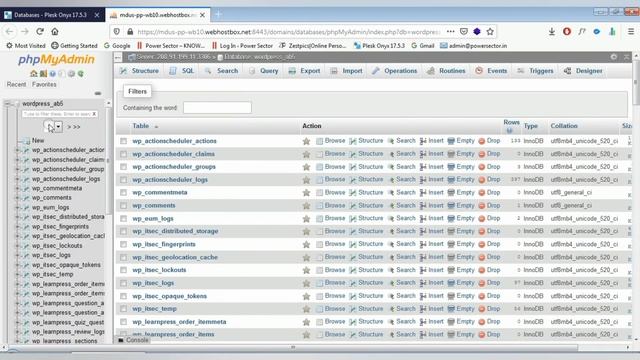Click Insert for wp_actionscheduler_logs
The width and height of the screenshot is (640, 360).
[x=431, y=180]
